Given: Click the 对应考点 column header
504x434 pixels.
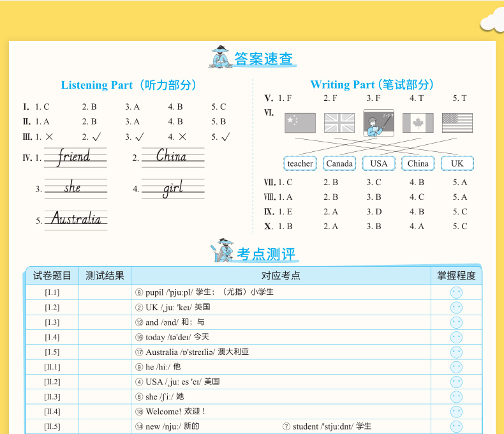Looking at the screenshot, I should [x=281, y=276].
